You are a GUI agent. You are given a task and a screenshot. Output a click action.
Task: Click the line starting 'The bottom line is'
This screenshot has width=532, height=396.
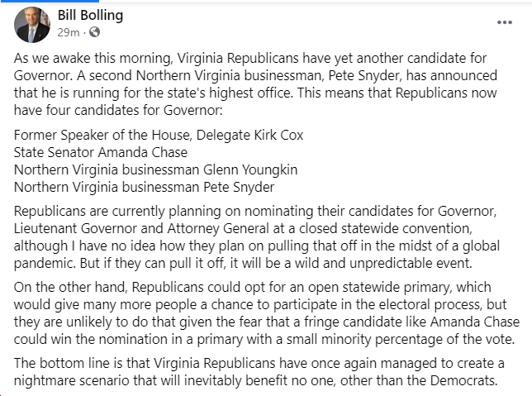click(259, 364)
